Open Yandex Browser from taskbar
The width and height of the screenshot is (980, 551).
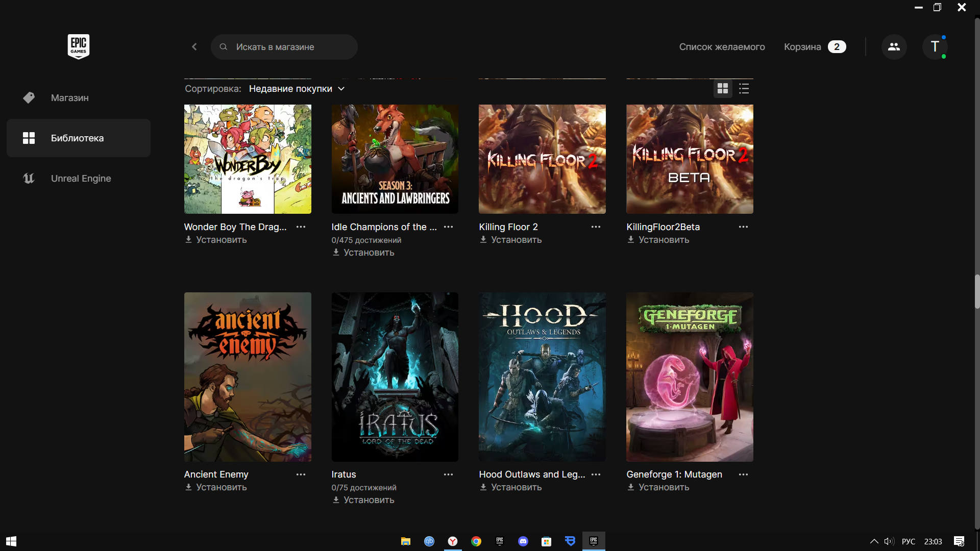click(x=453, y=541)
